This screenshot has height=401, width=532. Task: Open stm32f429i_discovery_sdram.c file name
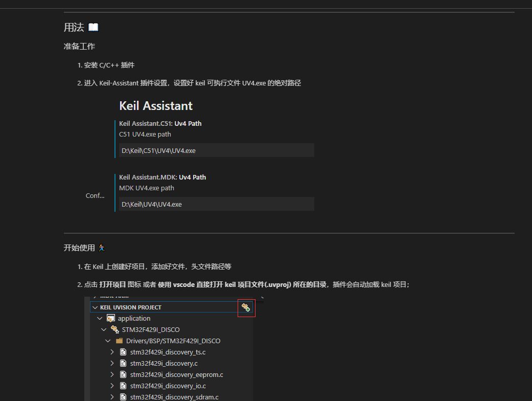[x=174, y=397]
